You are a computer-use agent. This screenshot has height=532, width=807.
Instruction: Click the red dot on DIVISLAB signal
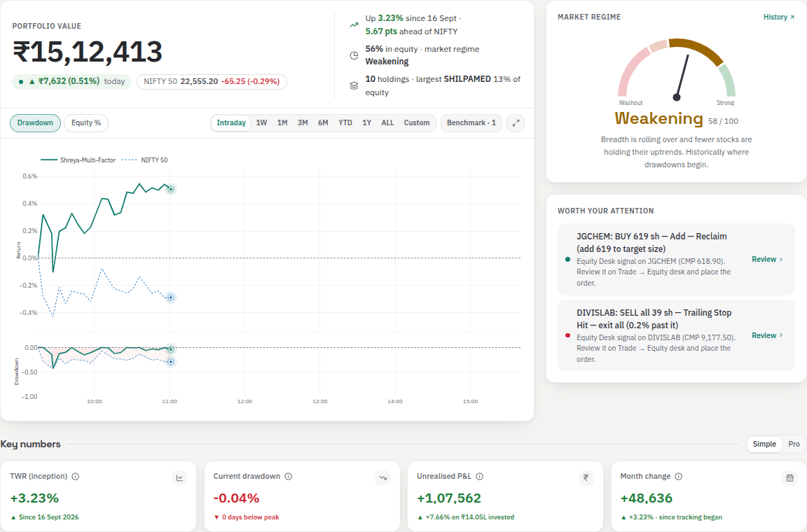click(x=567, y=335)
